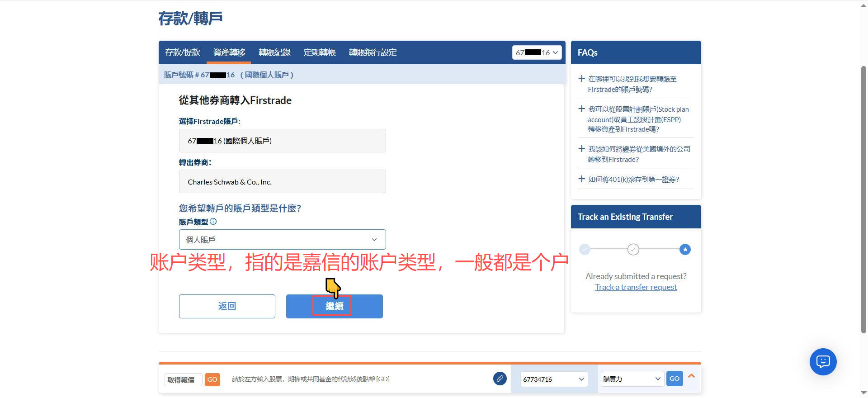Click the 返回 button

pyautogui.click(x=227, y=306)
